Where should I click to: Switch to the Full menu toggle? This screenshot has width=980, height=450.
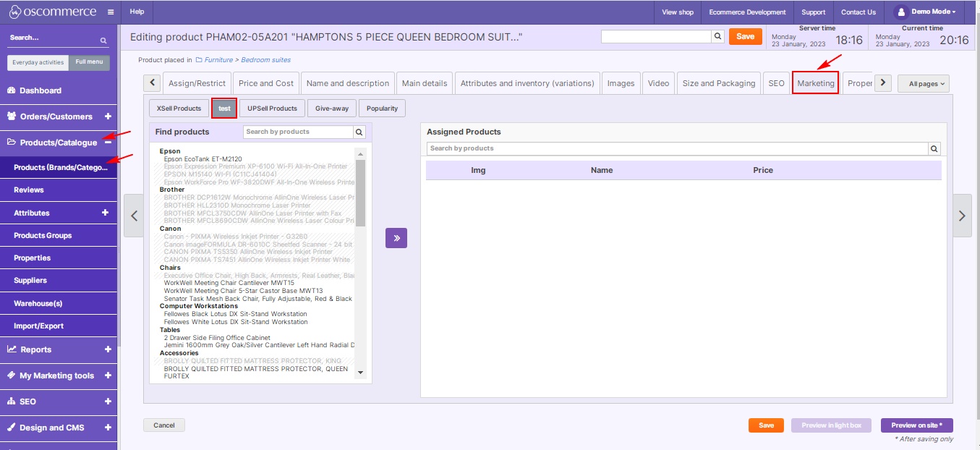click(90, 62)
